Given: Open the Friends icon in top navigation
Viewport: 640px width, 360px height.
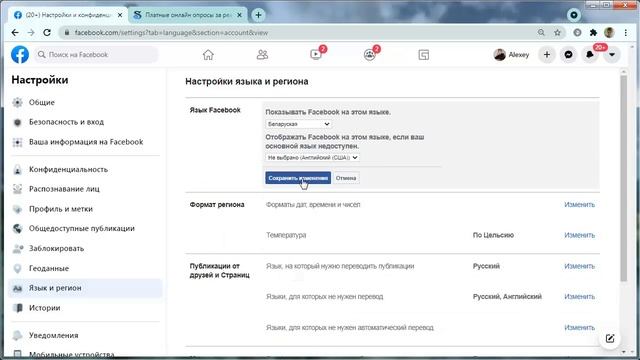Looking at the screenshot, I should 262,55.
